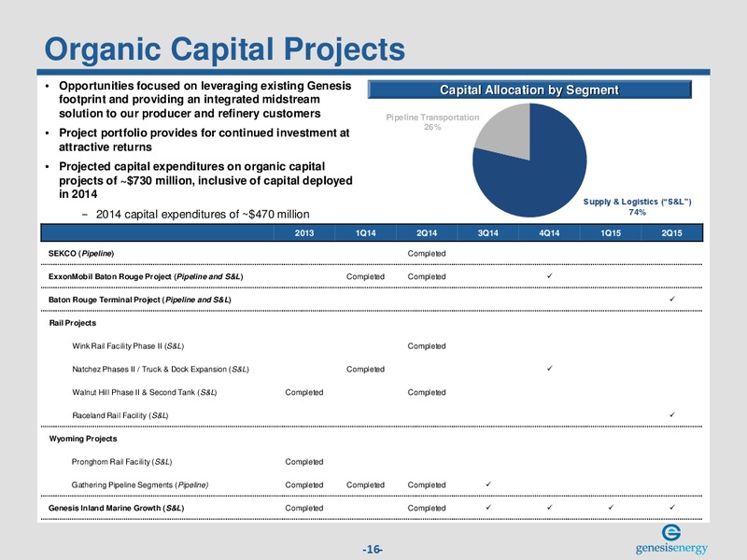
Task: Click Gathering Pipeline Segments 1Q14 'Completed' cell
Action: (x=365, y=484)
